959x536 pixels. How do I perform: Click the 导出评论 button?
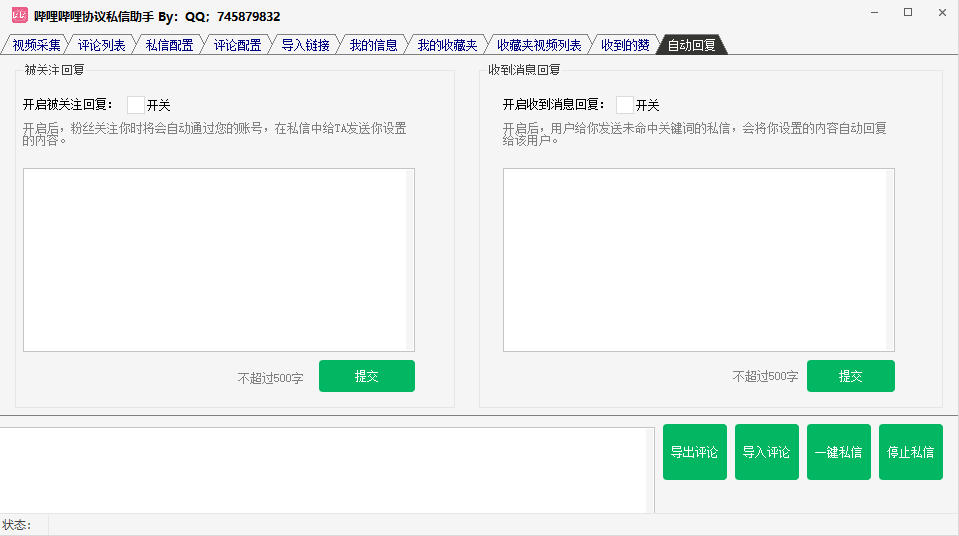(x=694, y=452)
